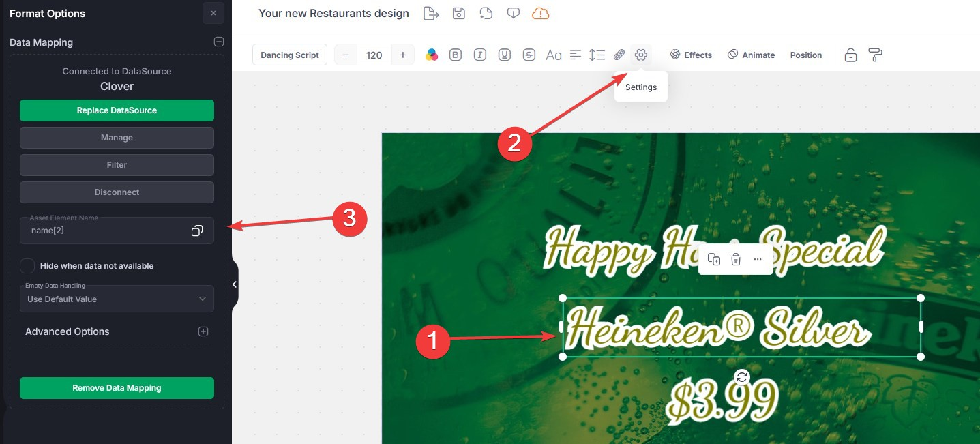980x444 pixels.
Task: Toggle italic formatting
Action: (x=480, y=55)
